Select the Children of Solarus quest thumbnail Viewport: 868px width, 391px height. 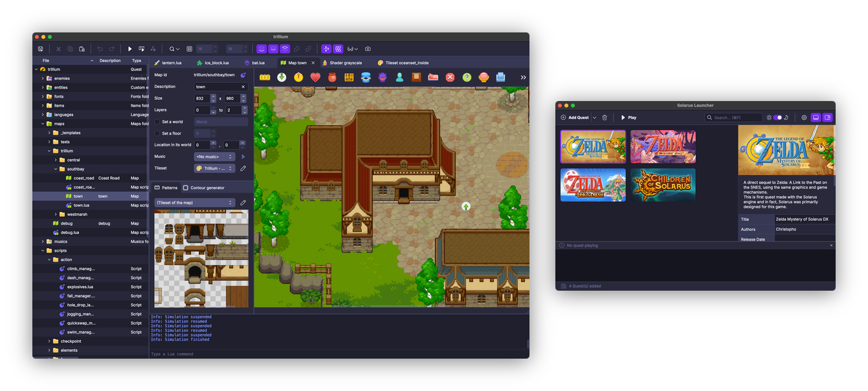click(663, 184)
